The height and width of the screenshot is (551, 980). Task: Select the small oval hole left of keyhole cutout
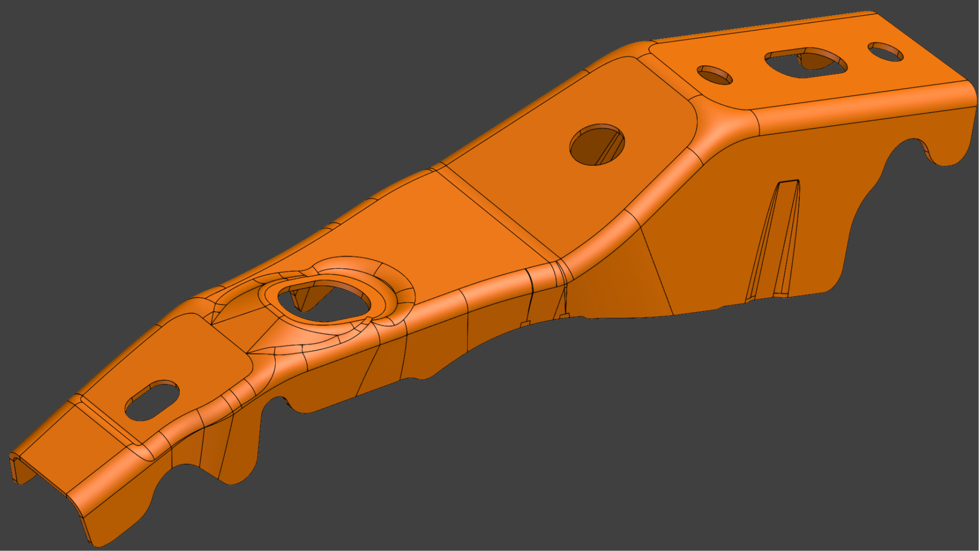715,74
